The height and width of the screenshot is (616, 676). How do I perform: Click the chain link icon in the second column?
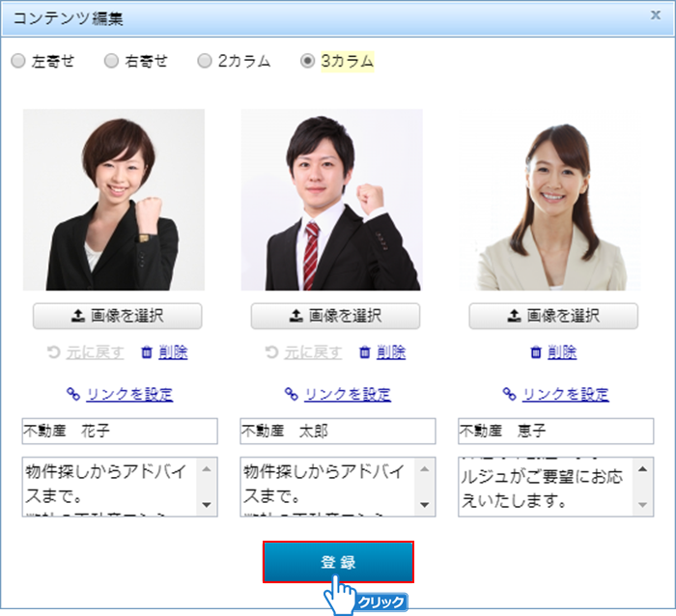291,394
